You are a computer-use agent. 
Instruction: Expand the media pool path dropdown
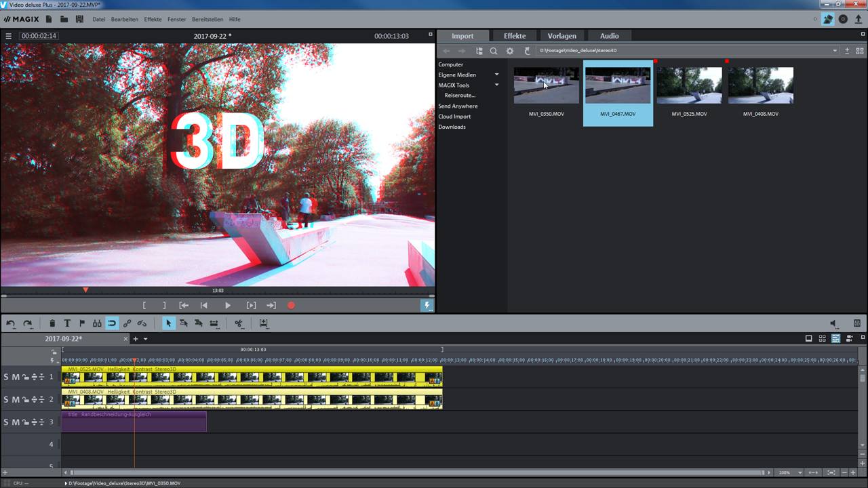[x=835, y=51]
